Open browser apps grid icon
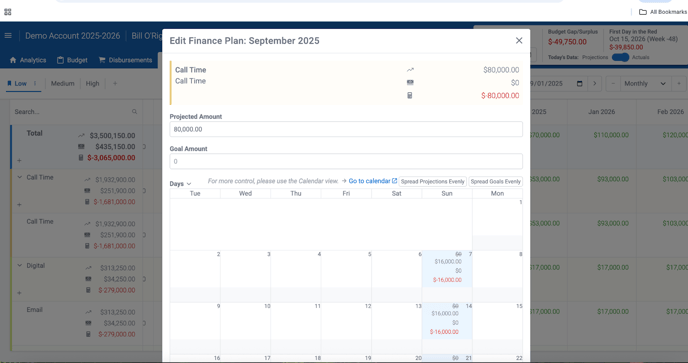 click(7, 12)
